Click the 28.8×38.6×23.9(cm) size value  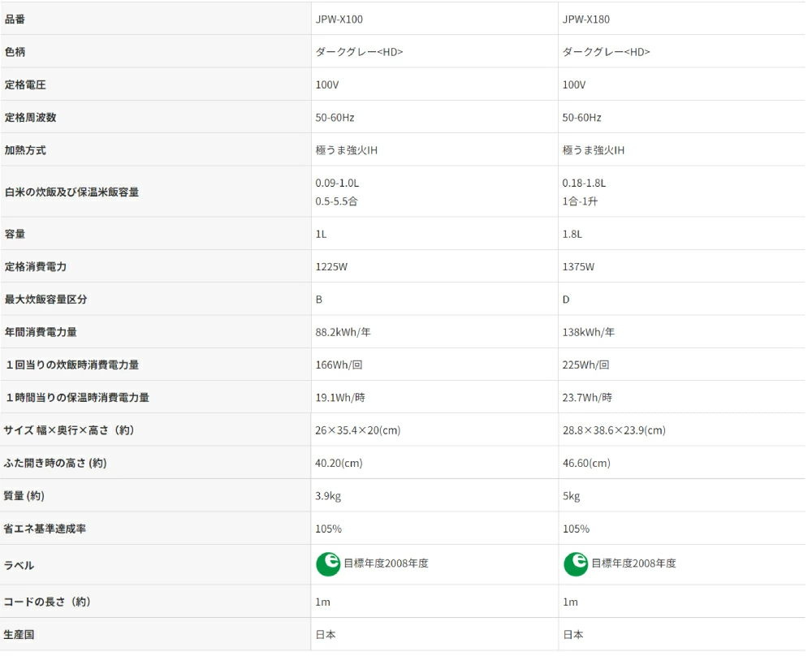pyautogui.click(x=614, y=430)
